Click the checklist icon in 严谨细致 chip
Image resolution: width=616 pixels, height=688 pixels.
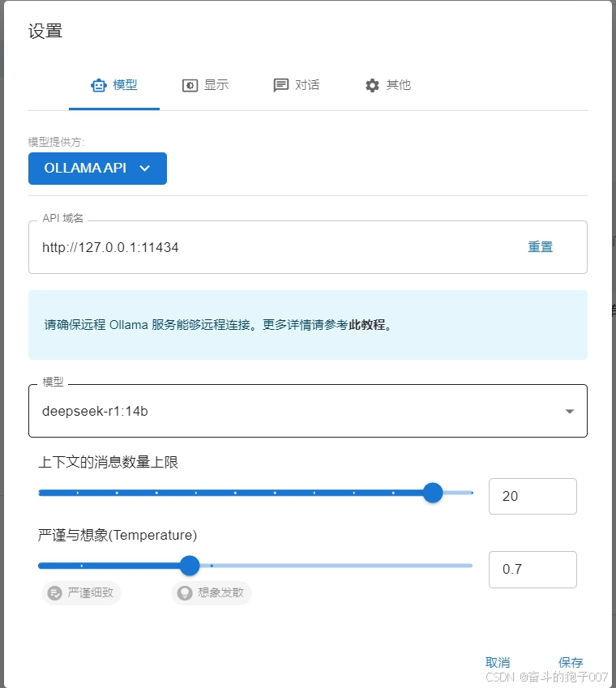55,593
